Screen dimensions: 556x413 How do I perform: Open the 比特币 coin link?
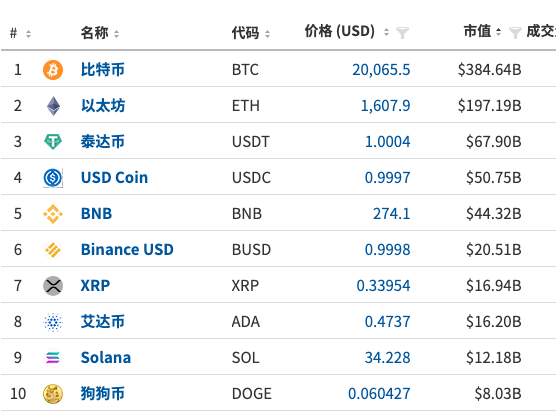pyautogui.click(x=102, y=69)
